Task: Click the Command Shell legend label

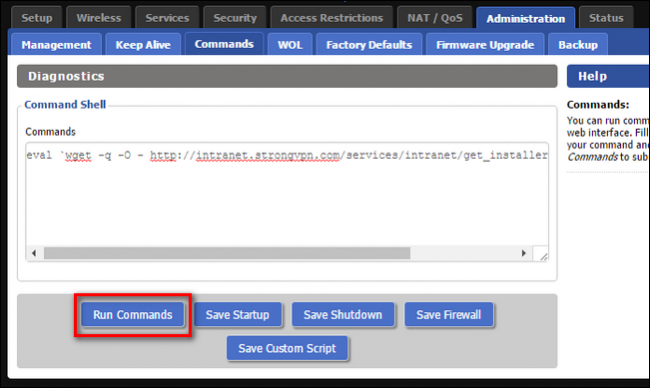Action: (65, 104)
